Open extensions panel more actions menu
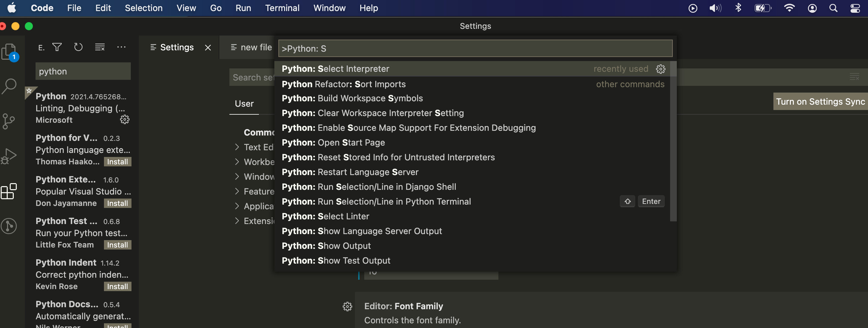This screenshot has width=868, height=328. click(x=121, y=47)
